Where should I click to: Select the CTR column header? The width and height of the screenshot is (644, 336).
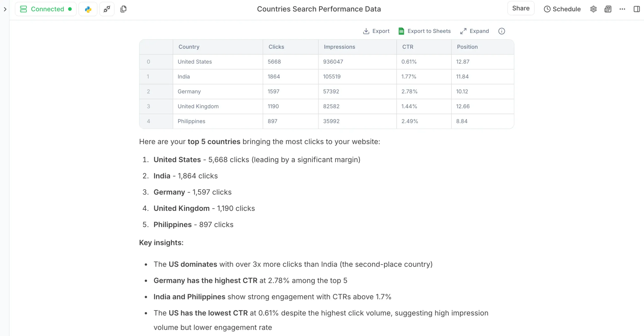click(408, 47)
